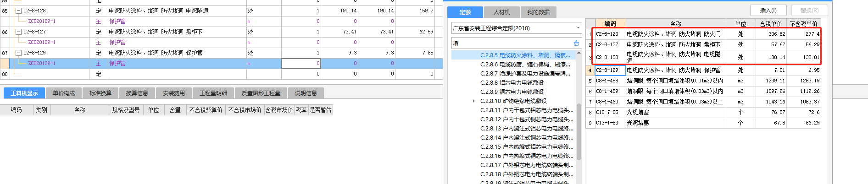Click the 不含税单价 column header
Image resolution: width=868 pixels, height=184 pixels.
coord(803,24)
